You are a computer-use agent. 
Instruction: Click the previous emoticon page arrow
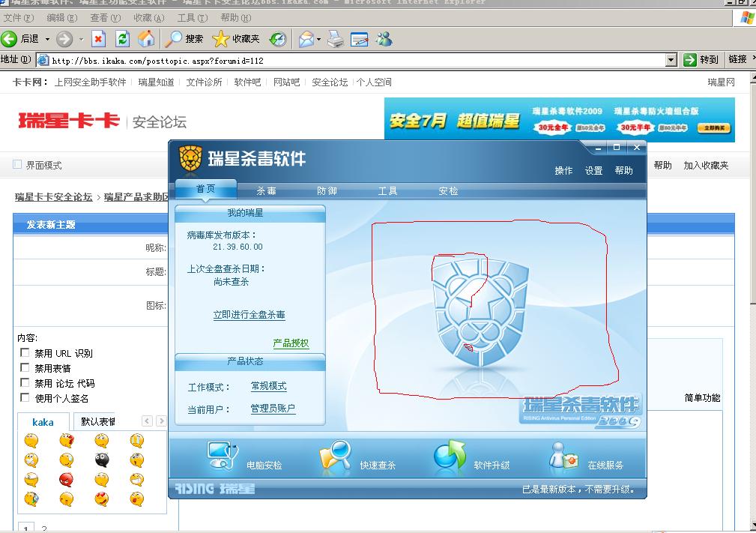147,421
